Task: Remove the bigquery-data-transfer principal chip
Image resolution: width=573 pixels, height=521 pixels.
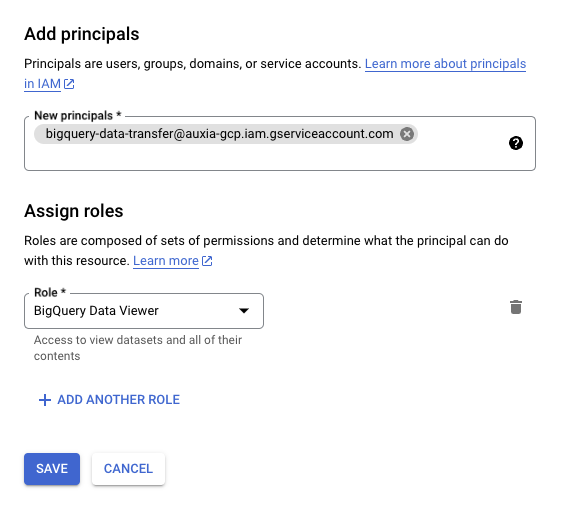Action: tap(407, 134)
